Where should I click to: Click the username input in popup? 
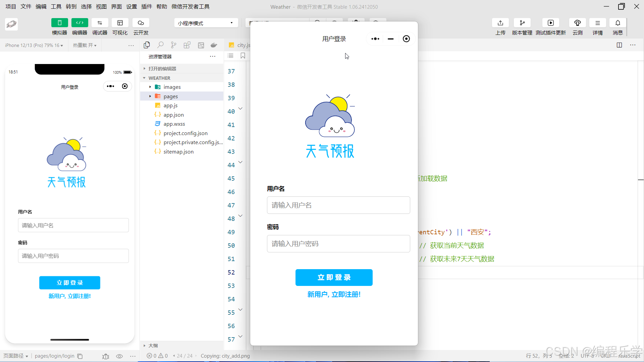338,205
